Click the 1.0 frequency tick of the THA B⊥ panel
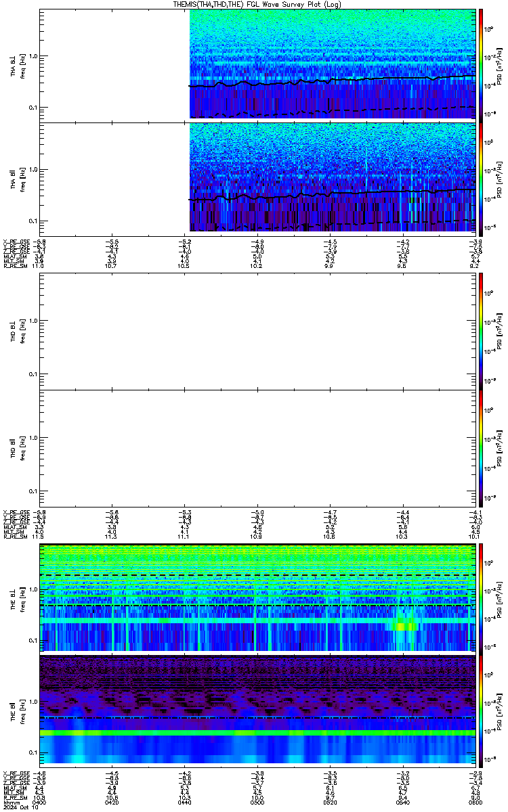 33,55
